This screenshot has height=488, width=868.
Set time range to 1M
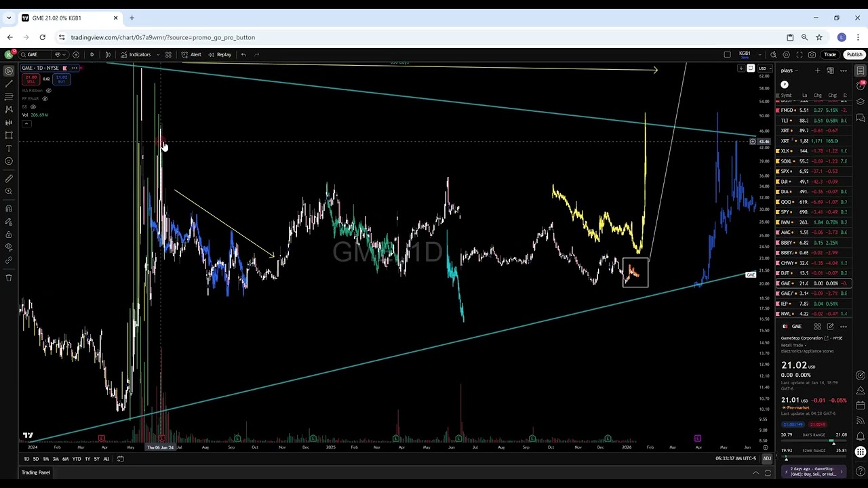point(45,459)
